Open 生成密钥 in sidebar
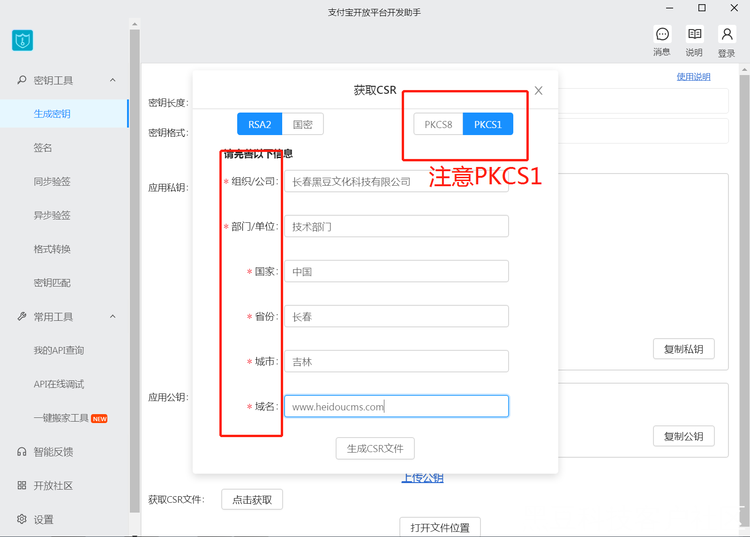Screen dimensions: 750x537 pos(64,114)
